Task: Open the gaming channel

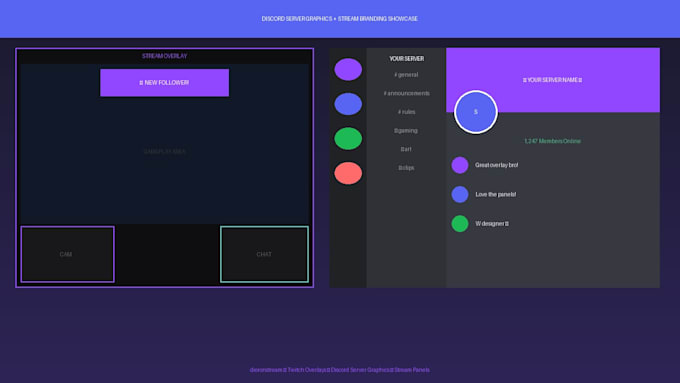Action: click(x=406, y=131)
